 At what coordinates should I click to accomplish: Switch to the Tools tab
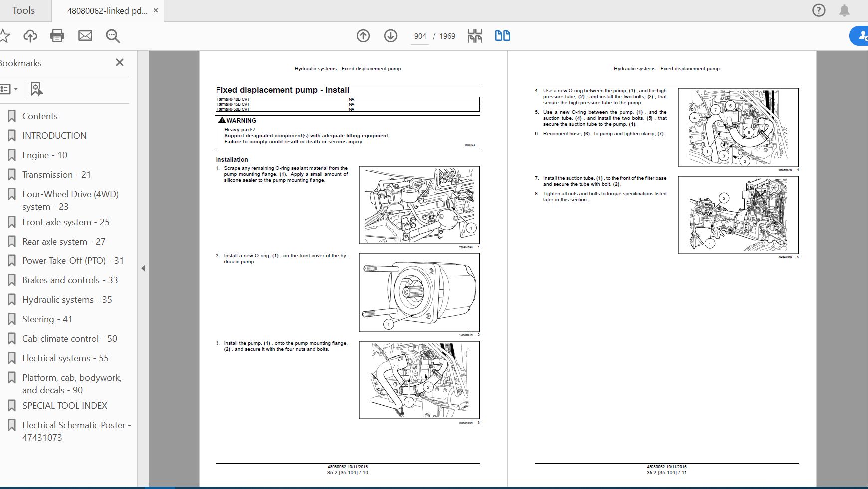tap(23, 10)
